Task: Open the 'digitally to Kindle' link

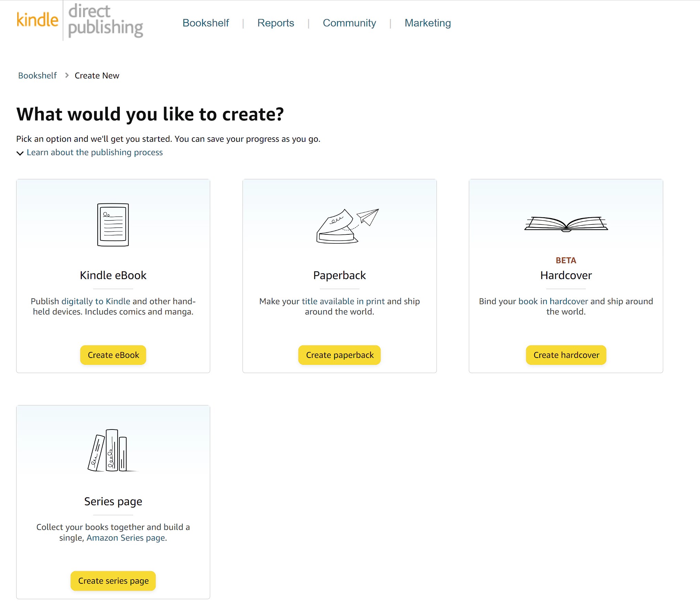Action: point(96,301)
